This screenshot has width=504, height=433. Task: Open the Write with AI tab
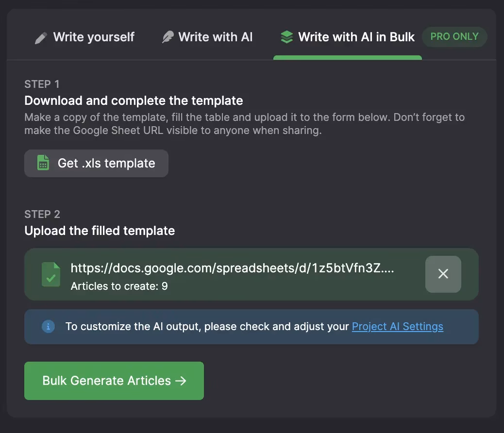click(215, 37)
